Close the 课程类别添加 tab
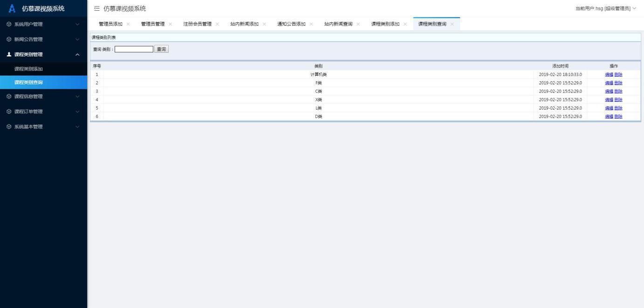This screenshot has height=308, width=644. click(x=405, y=24)
